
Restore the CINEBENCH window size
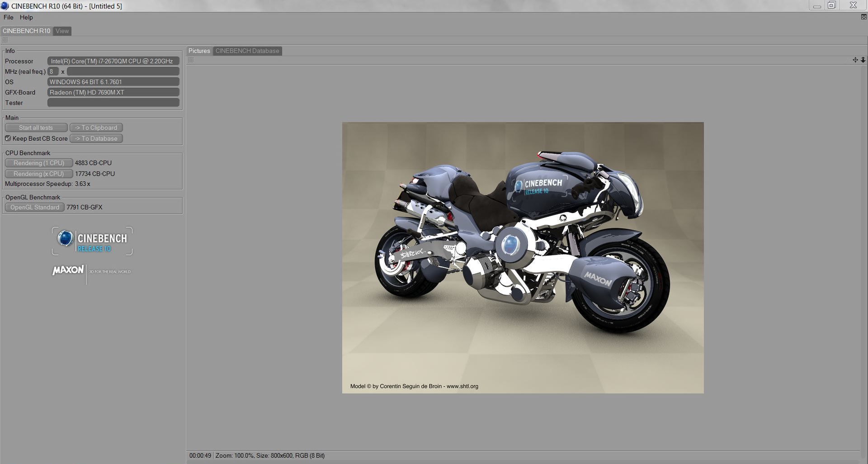point(832,5)
